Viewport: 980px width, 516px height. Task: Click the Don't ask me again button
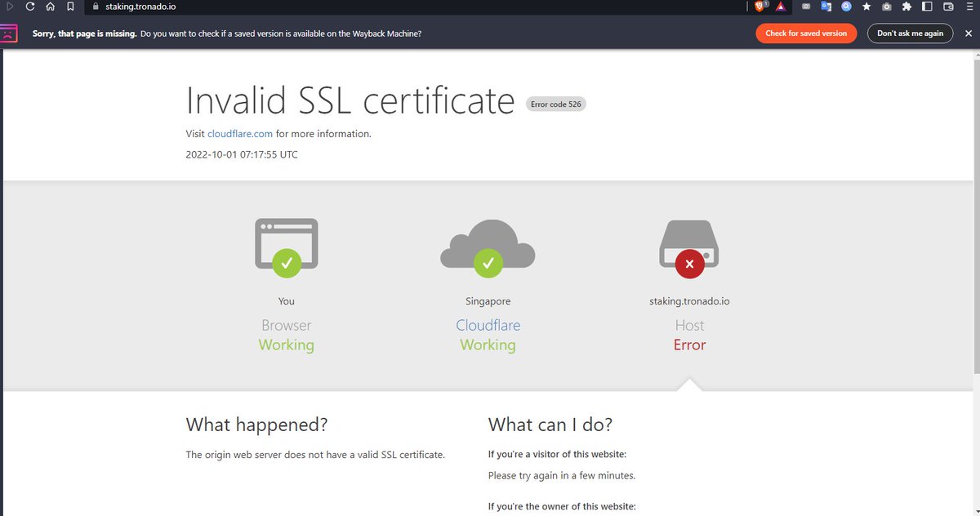tap(910, 33)
